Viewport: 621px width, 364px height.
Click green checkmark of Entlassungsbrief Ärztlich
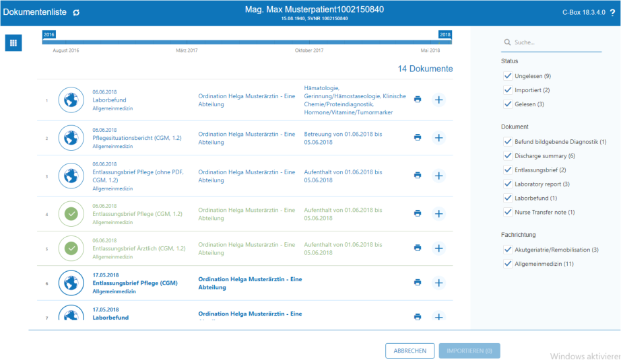click(x=71, y=248)
